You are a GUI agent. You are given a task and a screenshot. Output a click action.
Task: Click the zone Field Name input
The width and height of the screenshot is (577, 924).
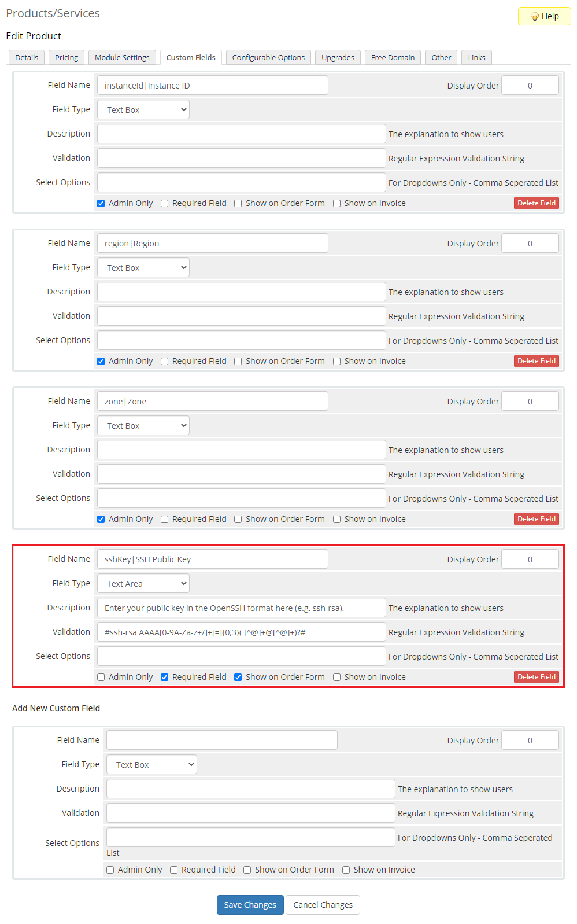[212, 401]
